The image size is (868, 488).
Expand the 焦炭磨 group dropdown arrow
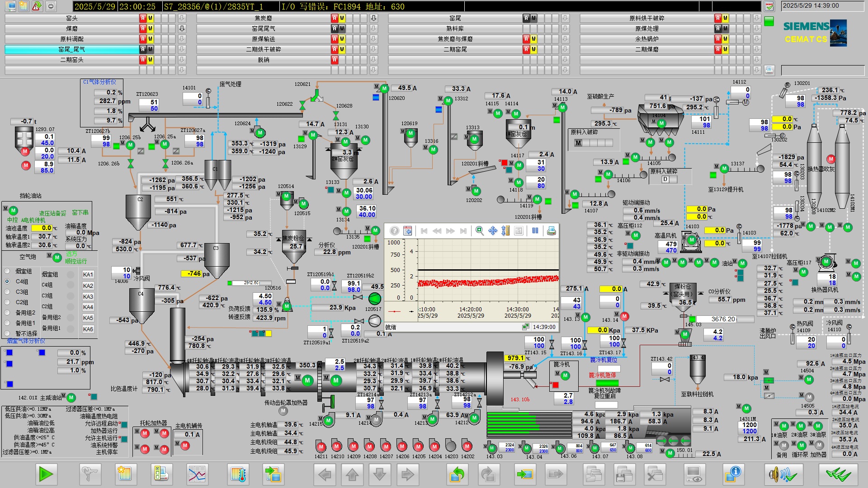coord(373,18)
